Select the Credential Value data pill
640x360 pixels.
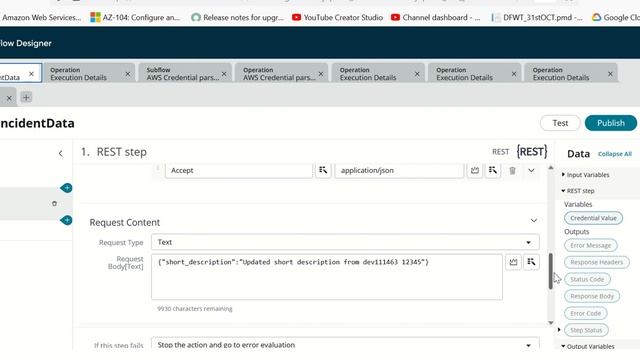[593, 218]
